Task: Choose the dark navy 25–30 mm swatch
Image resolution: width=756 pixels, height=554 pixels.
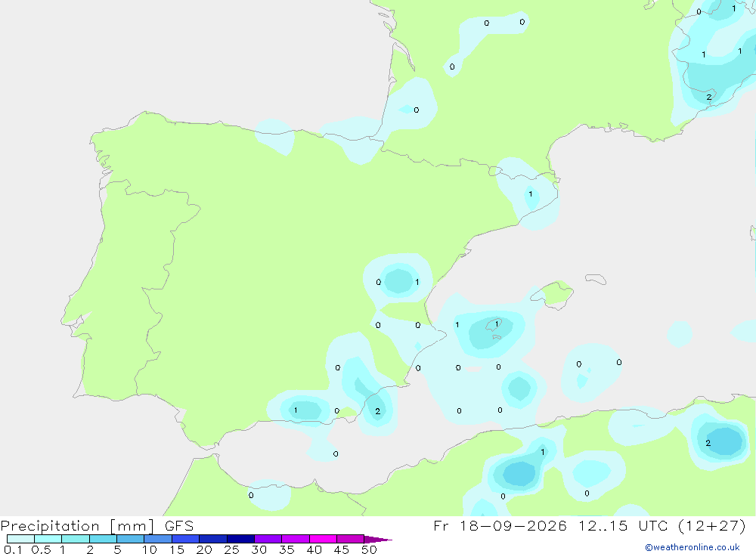Action: [x=240, y=539]
